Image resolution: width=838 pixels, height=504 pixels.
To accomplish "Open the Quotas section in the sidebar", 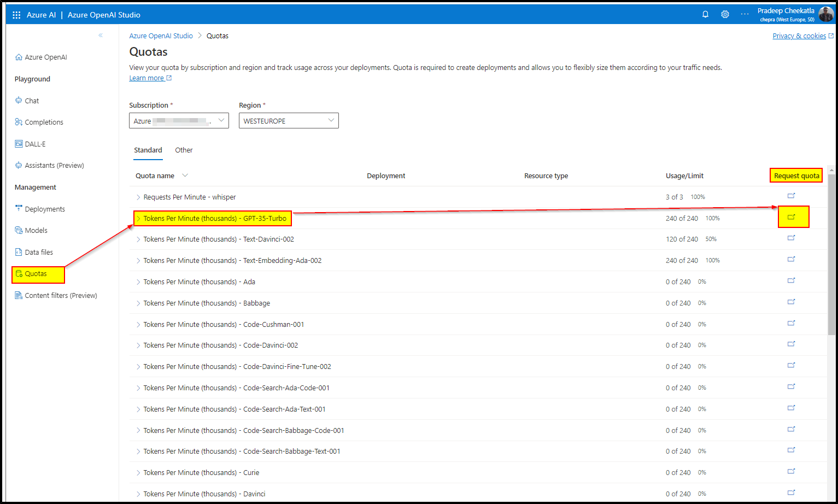I will 36,273.
